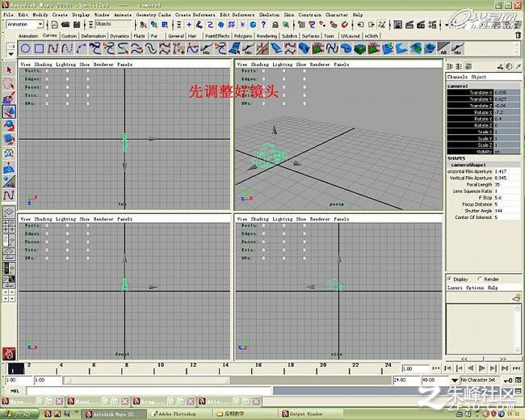Click the render current frame clapper icon
Screen dimensions: 525x420
click(409, 24)
